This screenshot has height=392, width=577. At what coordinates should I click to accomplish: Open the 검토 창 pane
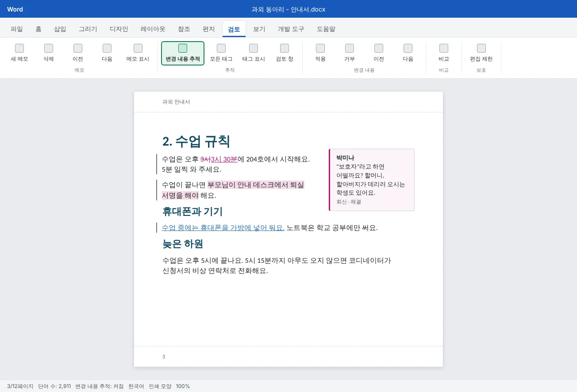coord(285,54)
